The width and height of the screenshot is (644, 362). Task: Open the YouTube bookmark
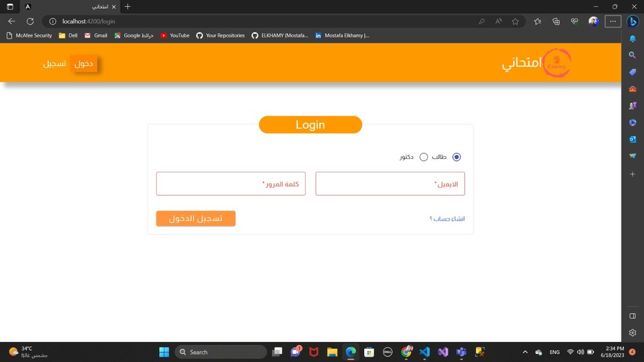tap(175, 35)
